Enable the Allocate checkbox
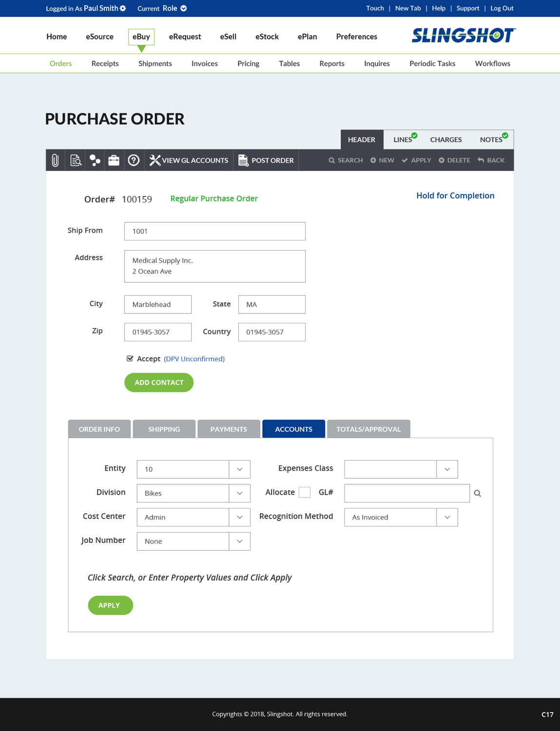Screen dimensions: 560x731 (305, 493)
